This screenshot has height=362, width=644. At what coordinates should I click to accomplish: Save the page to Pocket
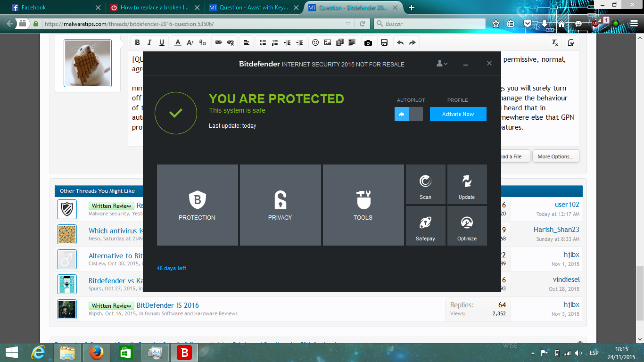(x=528, y=24)
